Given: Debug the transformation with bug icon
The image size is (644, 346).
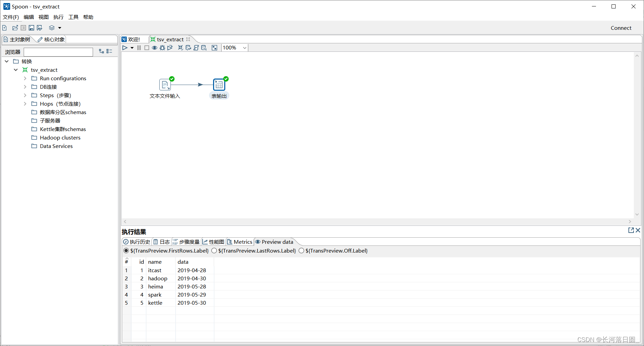Looking at the screenshot, I should pos(162,48).
